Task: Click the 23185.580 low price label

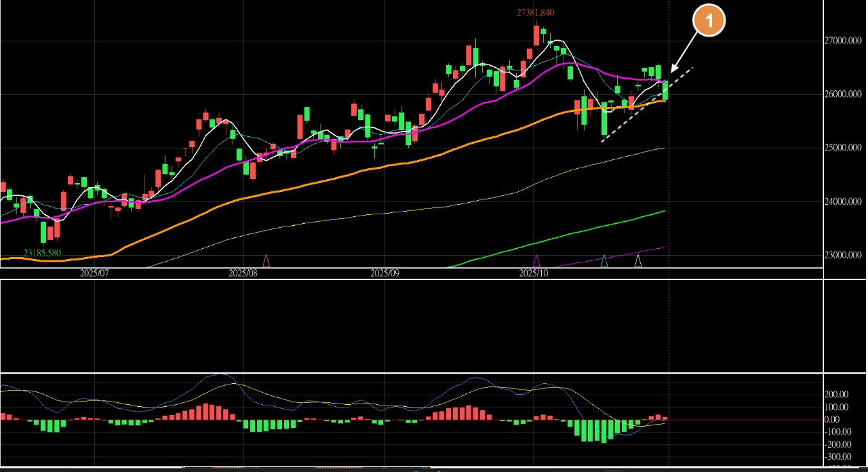Action: point(43,253)
